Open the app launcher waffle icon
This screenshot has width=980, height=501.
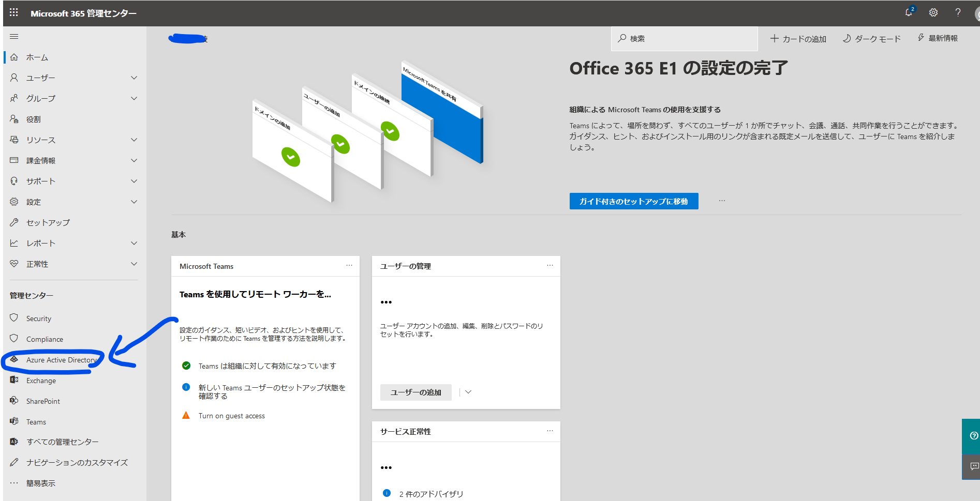pyautogui.click(x=14, y=12)
